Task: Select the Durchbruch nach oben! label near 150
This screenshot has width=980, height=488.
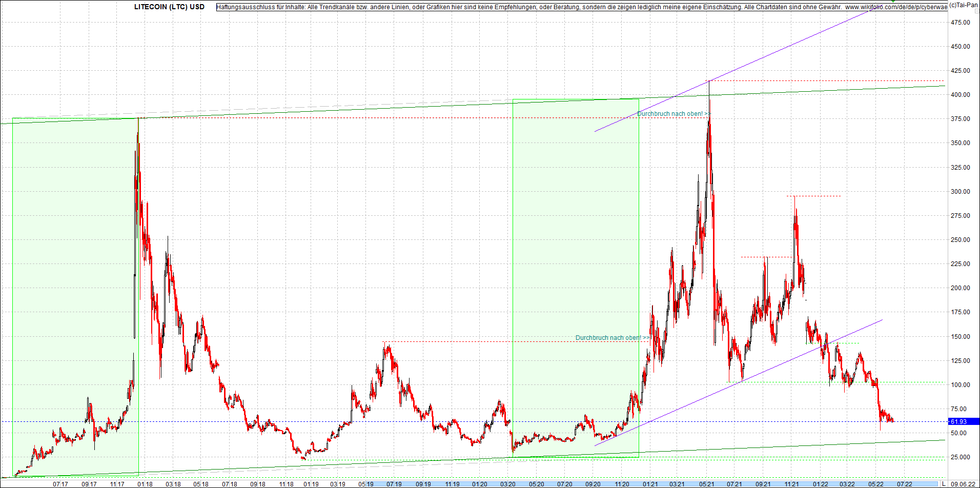Action: (x=612, y=338)
